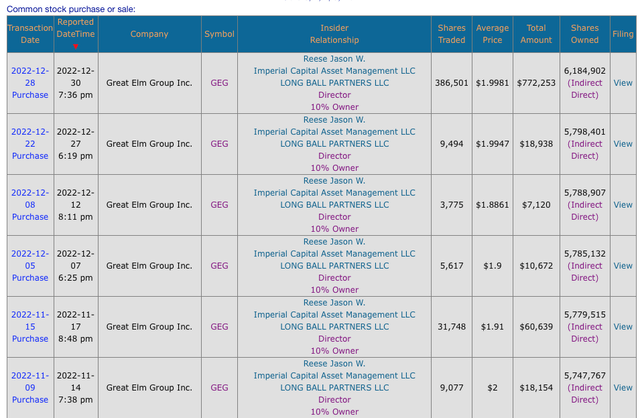Sort by Symbol column header

[219, 34]
